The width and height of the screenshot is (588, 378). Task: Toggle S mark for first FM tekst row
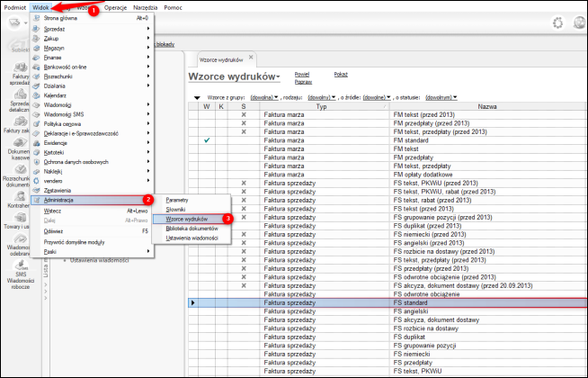pyautogui.click(x=243, y=116)
